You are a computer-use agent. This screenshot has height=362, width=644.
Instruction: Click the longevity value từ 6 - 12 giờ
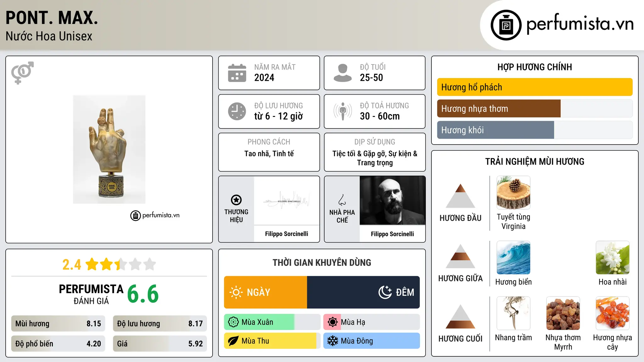(x=279, y=116)
